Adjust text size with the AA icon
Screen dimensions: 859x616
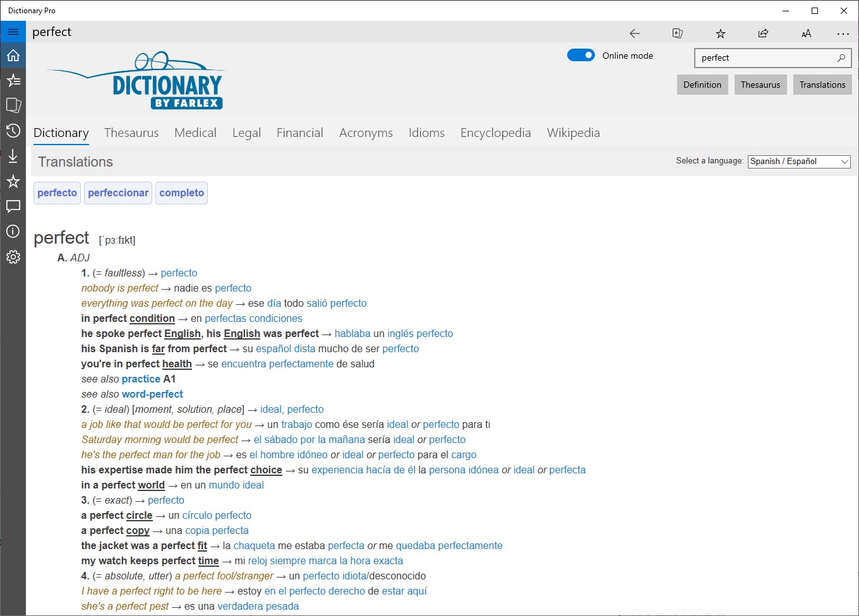(x=806, y=33)
